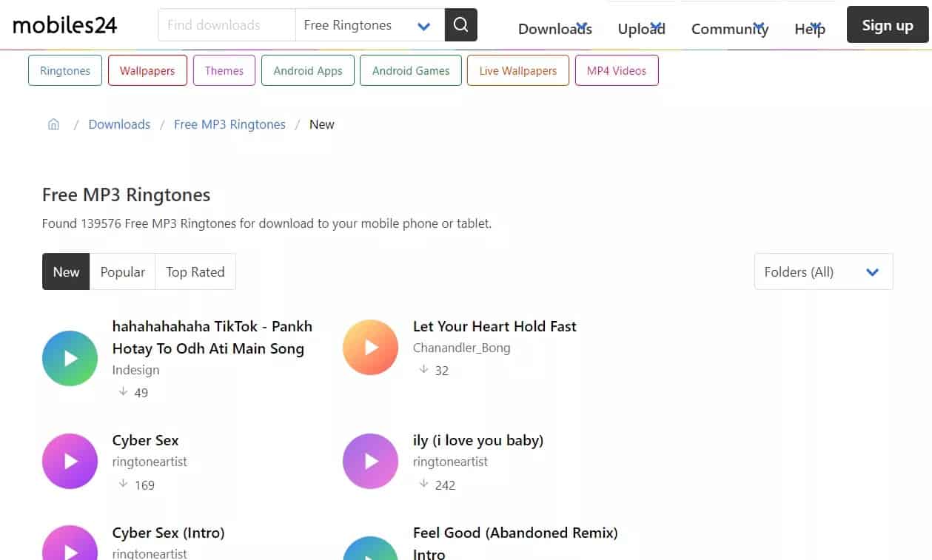Click the mobiles24 logo

[65, 25]
